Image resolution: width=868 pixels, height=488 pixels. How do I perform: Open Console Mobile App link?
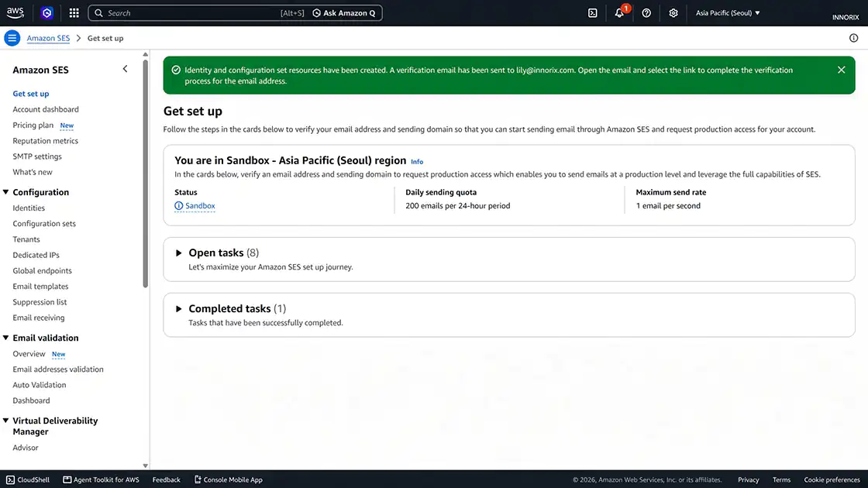228,479
